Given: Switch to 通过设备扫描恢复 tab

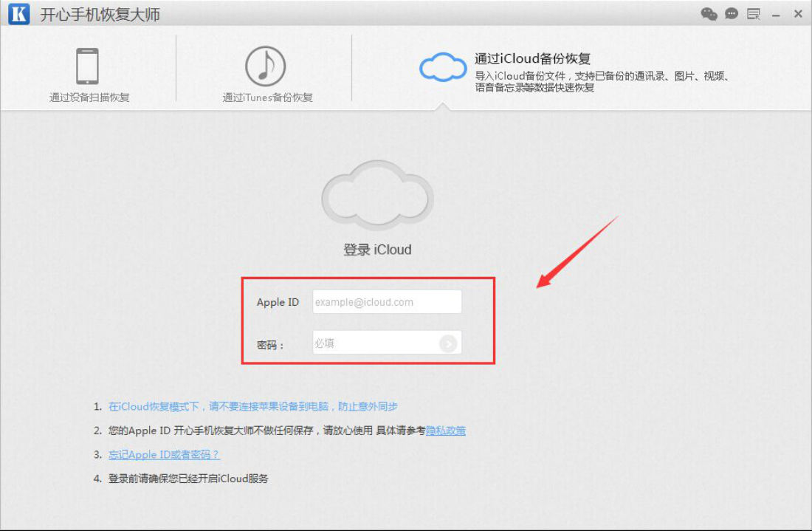Looking at the screenshot, I should click(x=89, y=97).
